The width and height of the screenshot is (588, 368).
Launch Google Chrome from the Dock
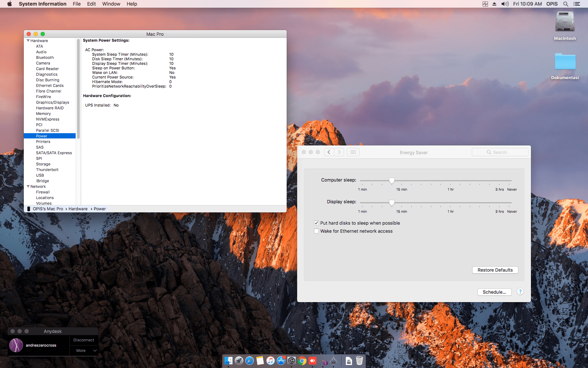(x=302, y=361)
